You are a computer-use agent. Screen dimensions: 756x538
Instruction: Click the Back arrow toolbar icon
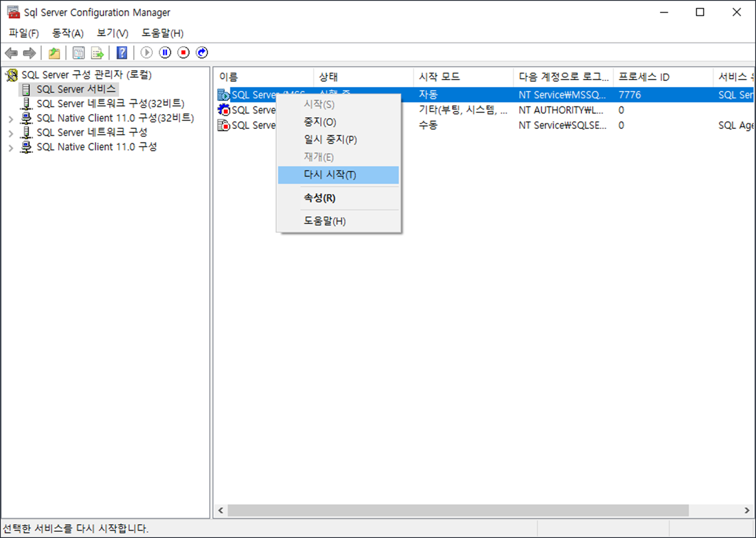pyautogui.click(x=11, y=53)
